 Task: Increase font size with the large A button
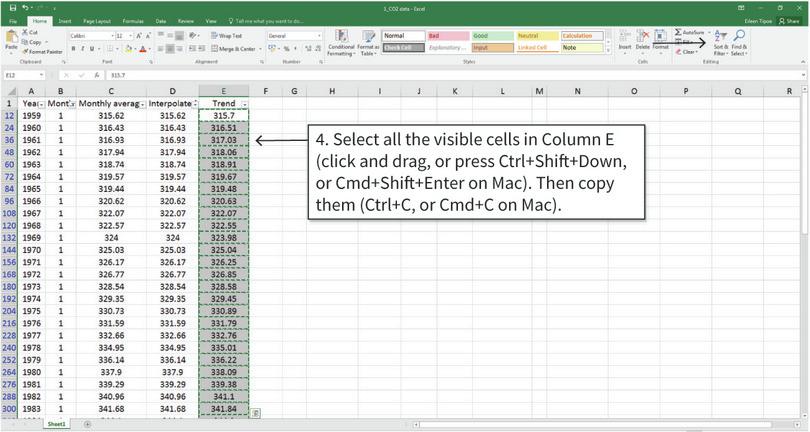(138, 36)
